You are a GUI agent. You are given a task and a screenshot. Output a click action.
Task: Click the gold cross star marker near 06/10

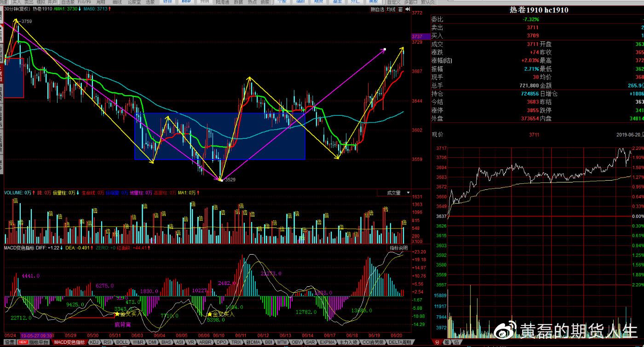click(208, 314)
